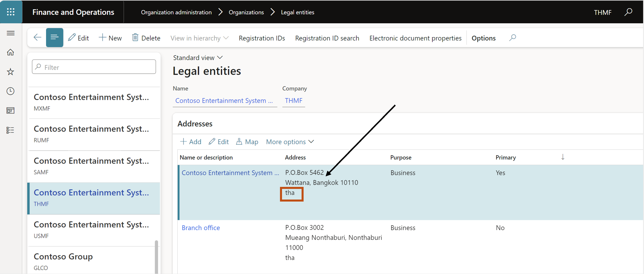644x274 pixels.
Task: Click into the Filter field
Action: (94, 67)
